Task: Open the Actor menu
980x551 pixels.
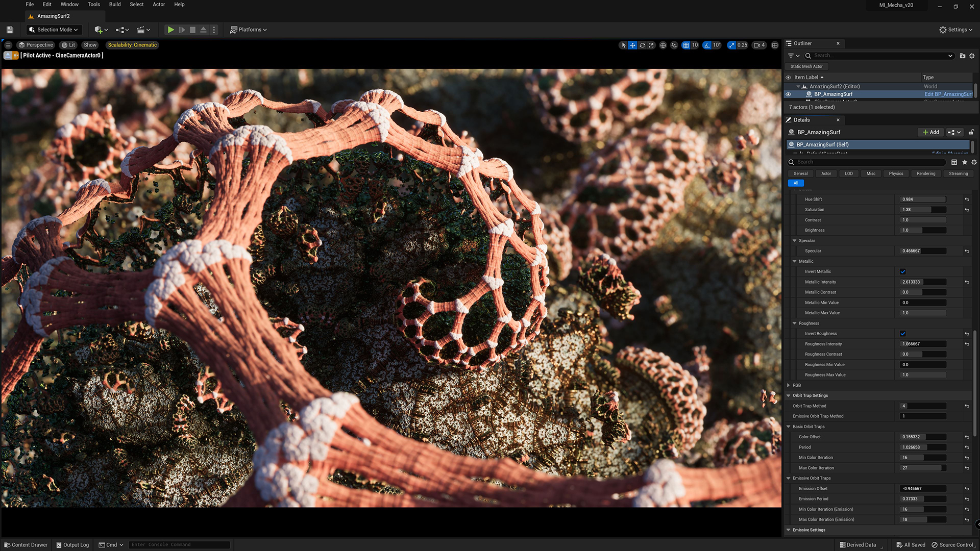Action: (x=159, y=4)
